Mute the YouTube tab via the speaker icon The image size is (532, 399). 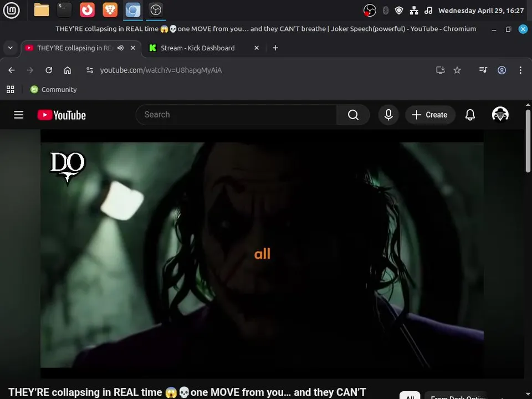(x=120, y=48)
